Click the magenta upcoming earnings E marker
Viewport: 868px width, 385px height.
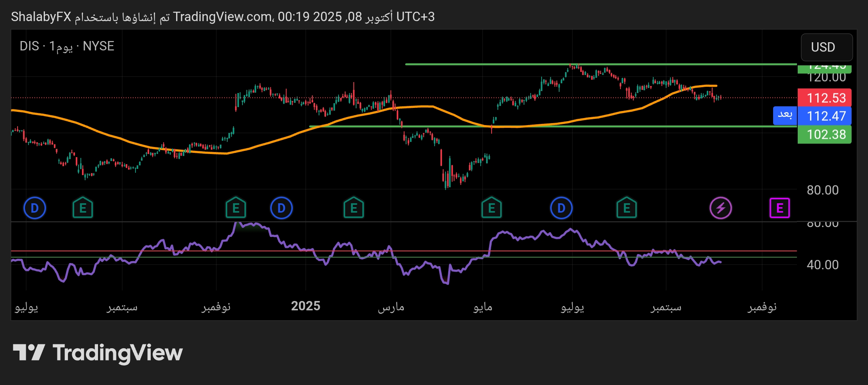[x=779, y=208]
